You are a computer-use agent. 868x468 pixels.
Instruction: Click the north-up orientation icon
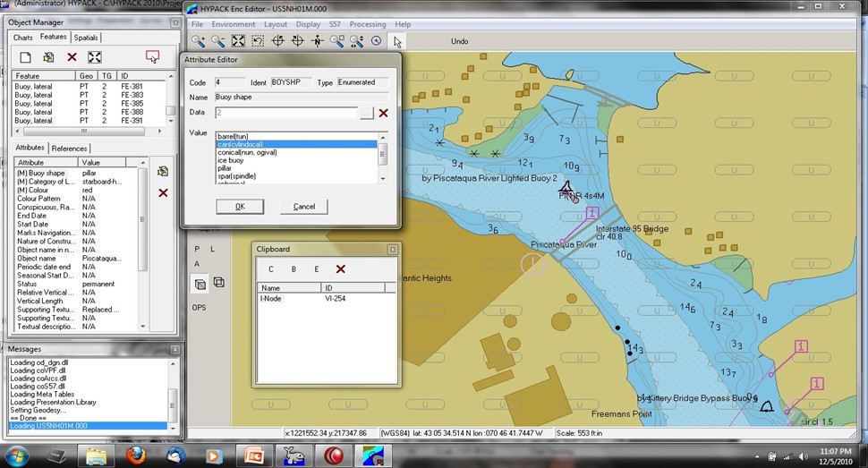pos(317,41)
